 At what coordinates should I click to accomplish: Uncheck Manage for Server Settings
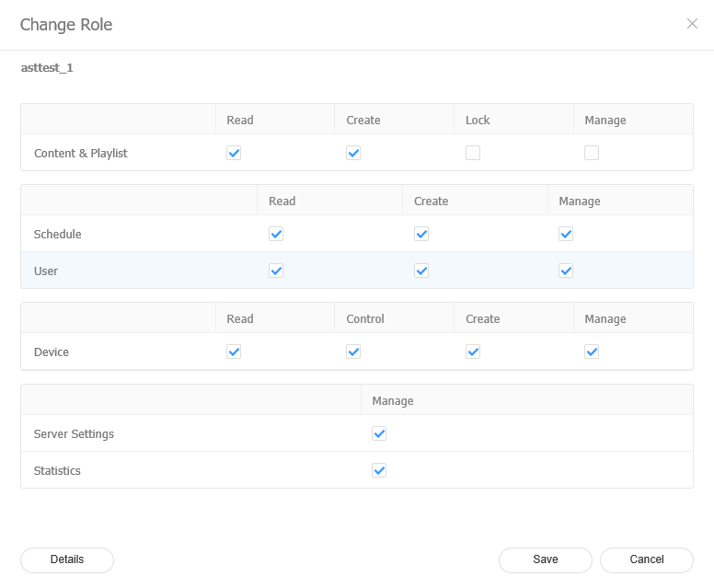click(x=379, y=434)
